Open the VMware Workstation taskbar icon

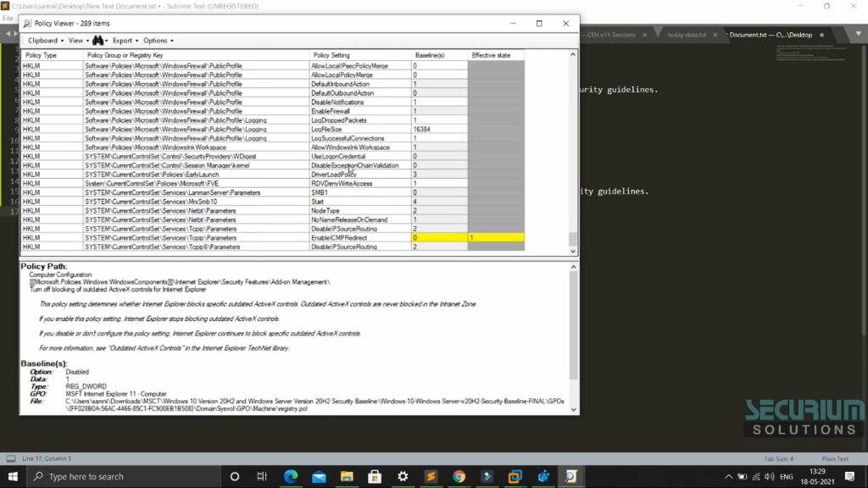point(515,476)
